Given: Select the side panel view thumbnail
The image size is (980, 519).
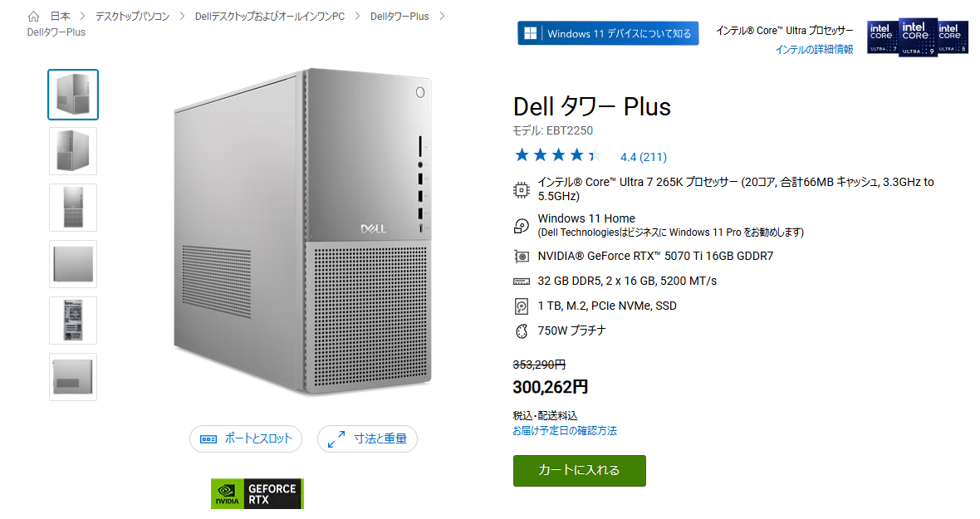Looking at the screenshot, I should click(x=73, y=264).
